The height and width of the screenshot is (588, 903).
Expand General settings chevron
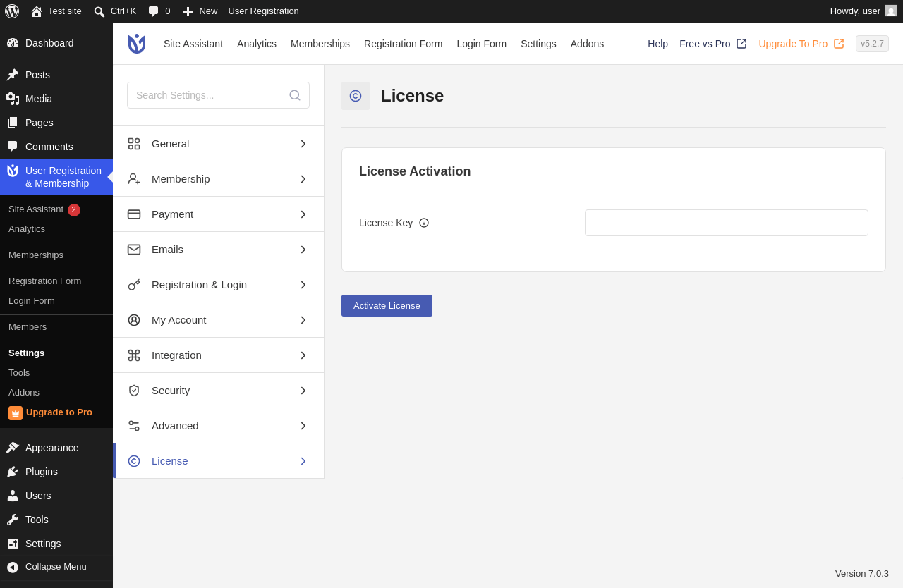click(x=303, y=144)
